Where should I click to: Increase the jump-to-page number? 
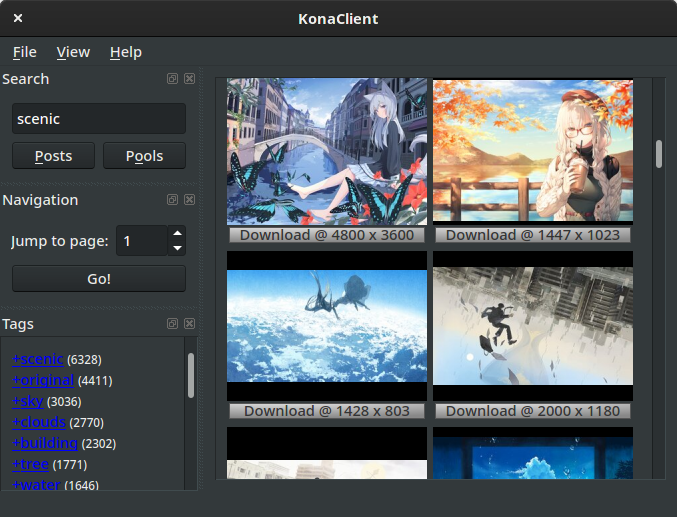(x=177, y=234)
